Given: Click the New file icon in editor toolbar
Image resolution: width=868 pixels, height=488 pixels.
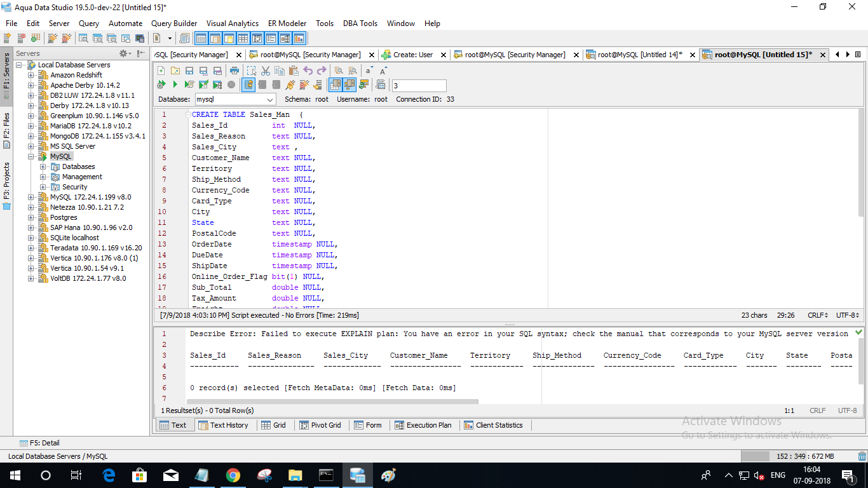Looking at the screenshot, I should click(161, 71).
